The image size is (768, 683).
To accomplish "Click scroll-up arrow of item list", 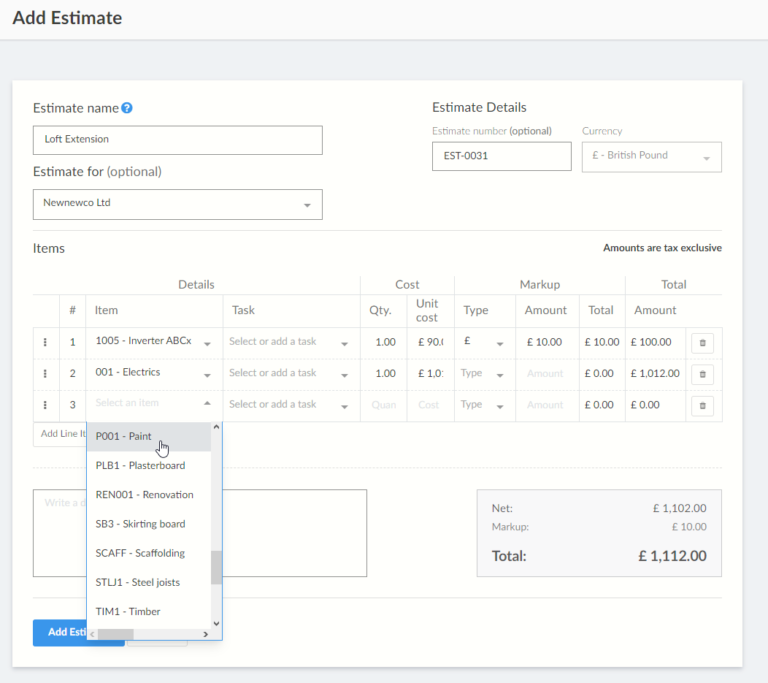I will (x=216, y=427).
